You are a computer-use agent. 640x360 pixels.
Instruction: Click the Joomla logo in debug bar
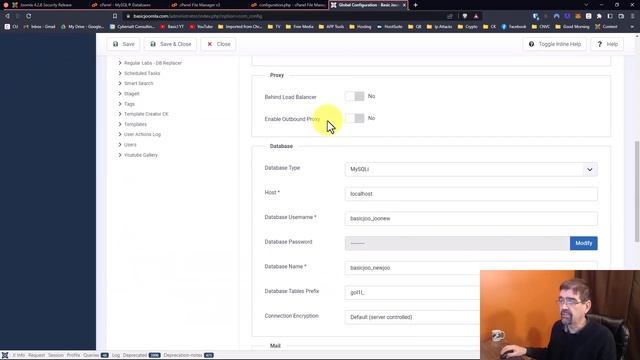pos(5,355)
